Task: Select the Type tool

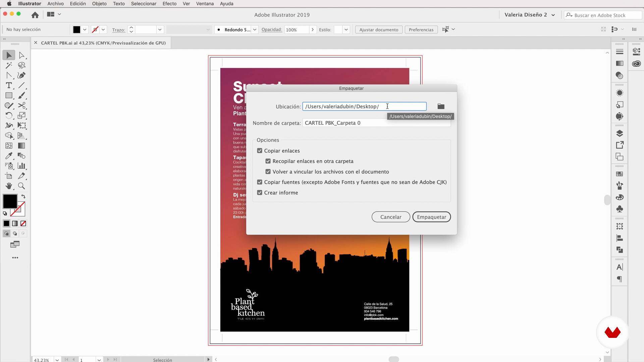Action: [9, 85]
